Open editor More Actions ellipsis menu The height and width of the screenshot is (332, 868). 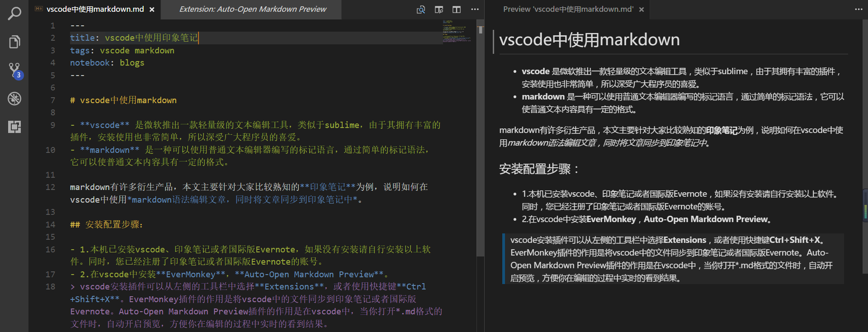click(x=475, y=9)
